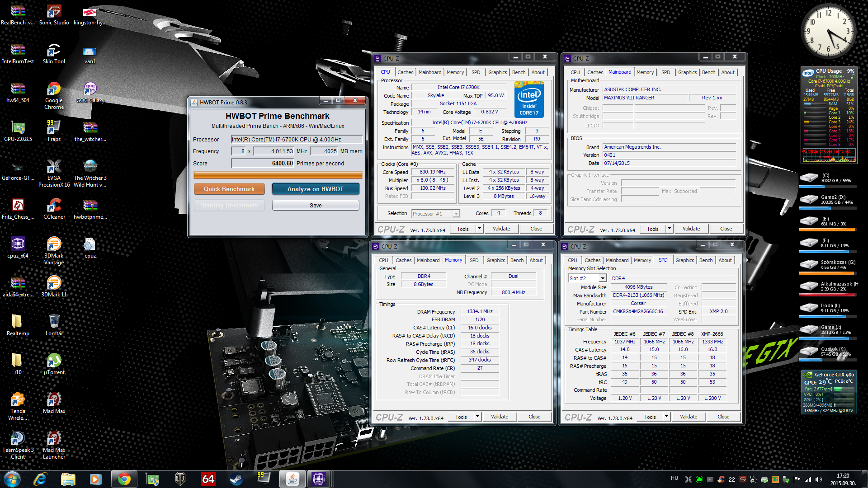Image resolution: width=868 pixels, height=488 pixels.
Task: Click the HU language indicator in taskbar
Action: (x=674, y=478)
